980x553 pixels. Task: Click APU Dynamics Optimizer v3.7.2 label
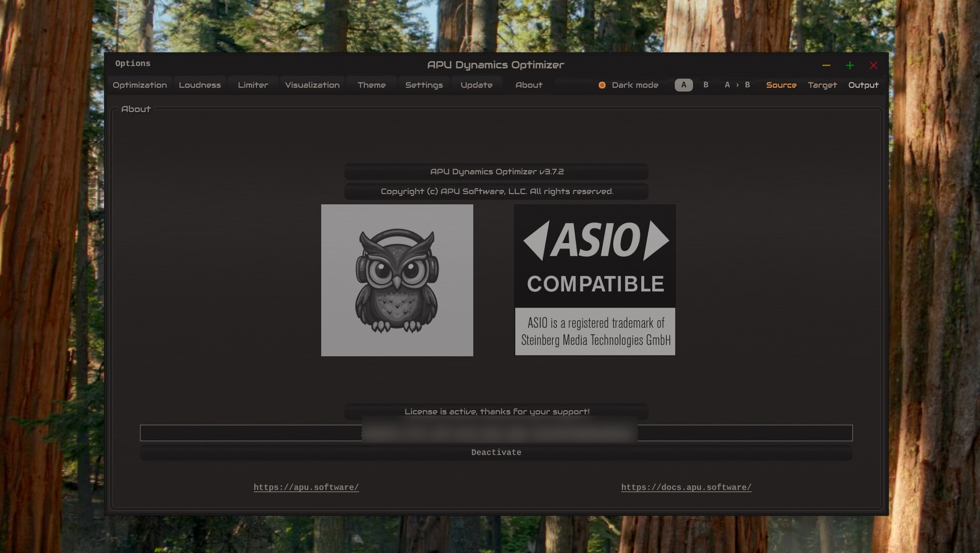(x=496, y=172)
